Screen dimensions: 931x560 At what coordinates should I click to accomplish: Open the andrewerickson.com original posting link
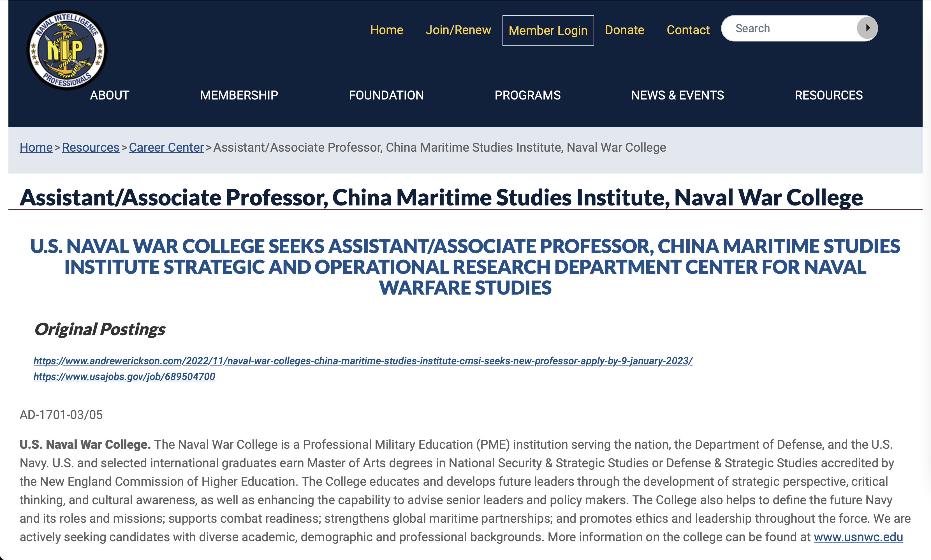click(363, 361)
